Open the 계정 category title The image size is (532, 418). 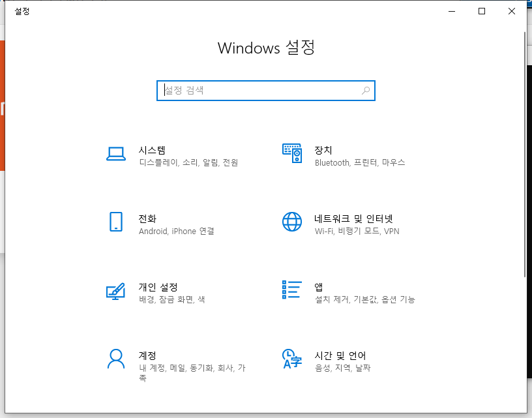click(147, 355)
